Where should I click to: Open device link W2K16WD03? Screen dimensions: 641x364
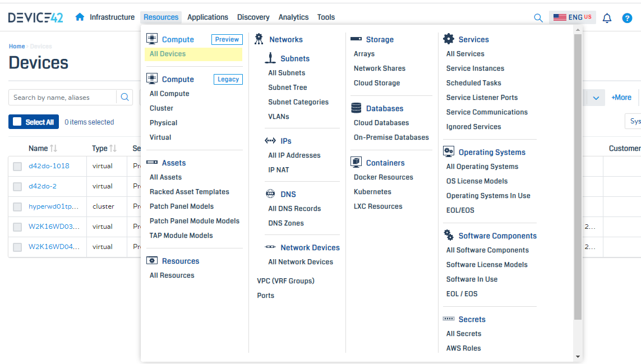[x=54, y=227]
